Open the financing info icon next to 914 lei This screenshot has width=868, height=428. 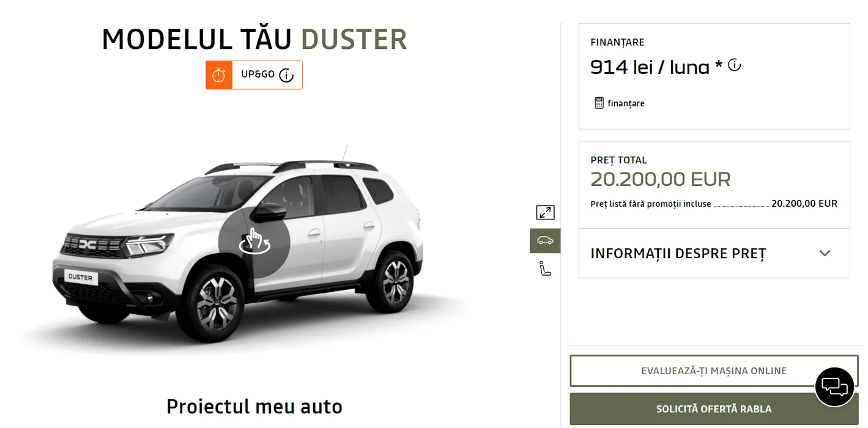[x=735, y=65]
